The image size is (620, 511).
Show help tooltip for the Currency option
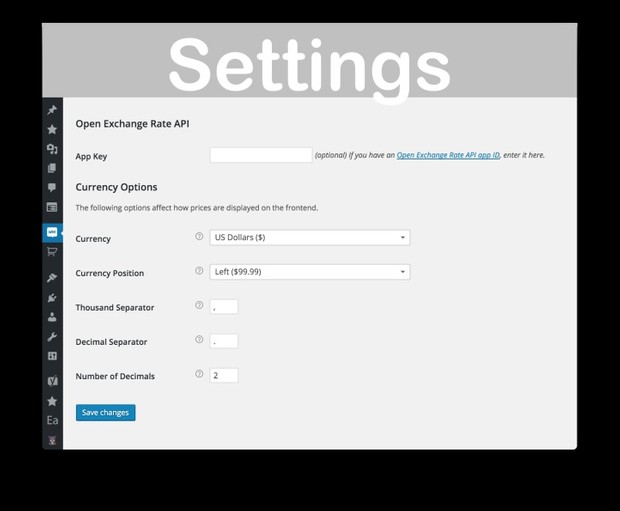click(199, 236)
